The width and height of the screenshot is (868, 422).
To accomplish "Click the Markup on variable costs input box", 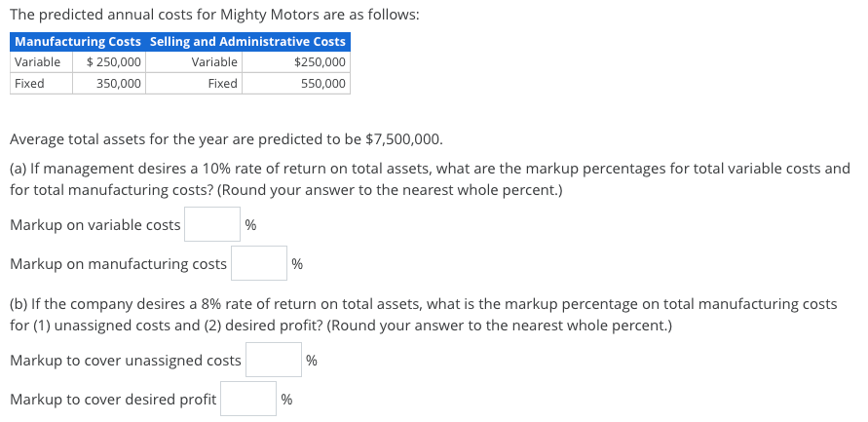I will [212, 224].
